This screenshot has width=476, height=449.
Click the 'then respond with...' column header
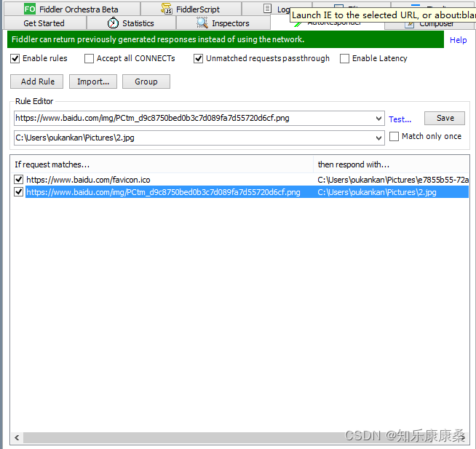coord(392,164)
